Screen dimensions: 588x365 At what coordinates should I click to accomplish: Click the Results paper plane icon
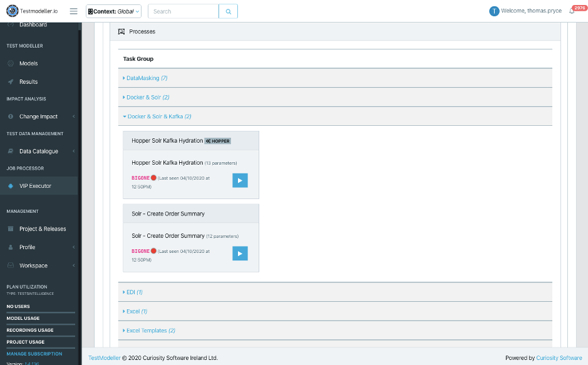pyautogui.click(x=11, y=82)
